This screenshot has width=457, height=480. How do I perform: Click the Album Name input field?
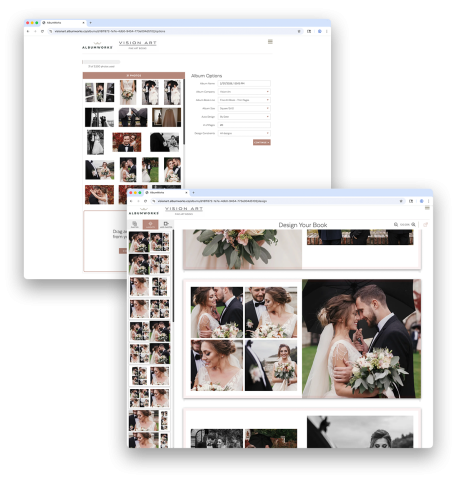click(x=244, y=83)
